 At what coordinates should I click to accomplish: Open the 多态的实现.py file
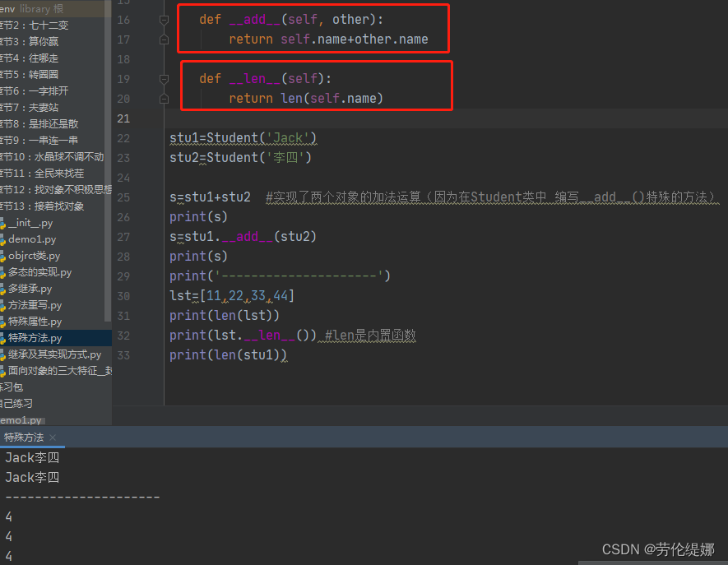point(40,272)
